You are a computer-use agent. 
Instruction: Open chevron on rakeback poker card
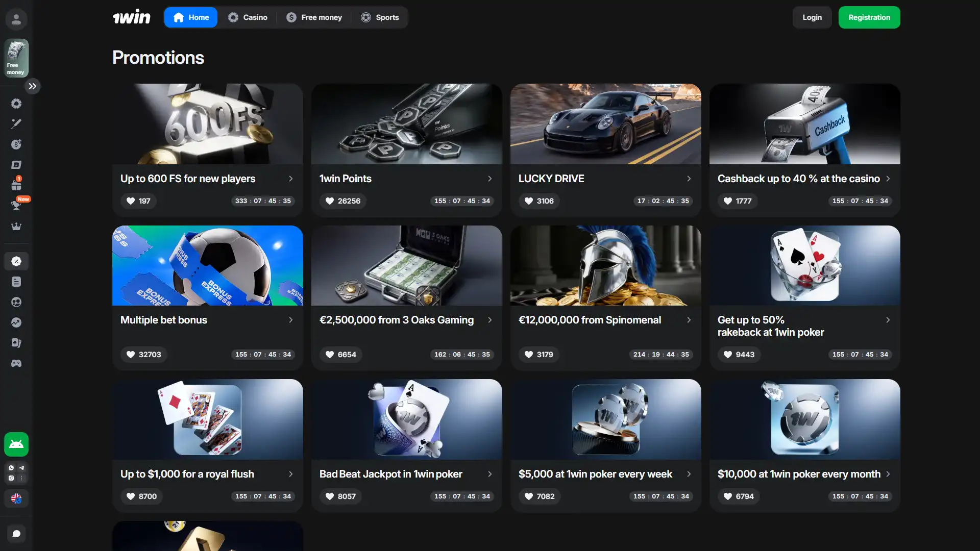[x=888, y=320]
